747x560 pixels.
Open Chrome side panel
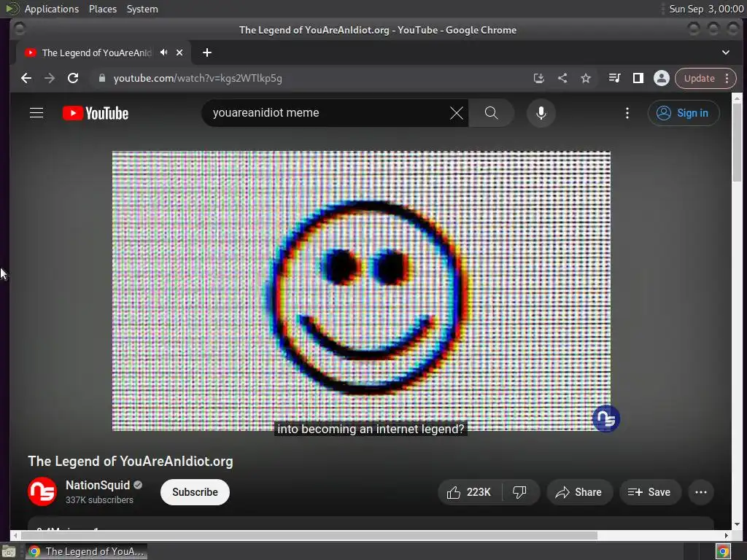pos(638,78)
